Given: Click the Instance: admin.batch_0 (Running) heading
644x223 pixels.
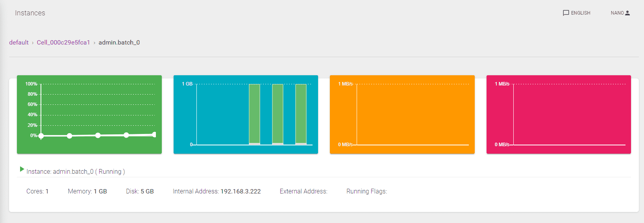Looking at the screenshot, I should (76, 172).
